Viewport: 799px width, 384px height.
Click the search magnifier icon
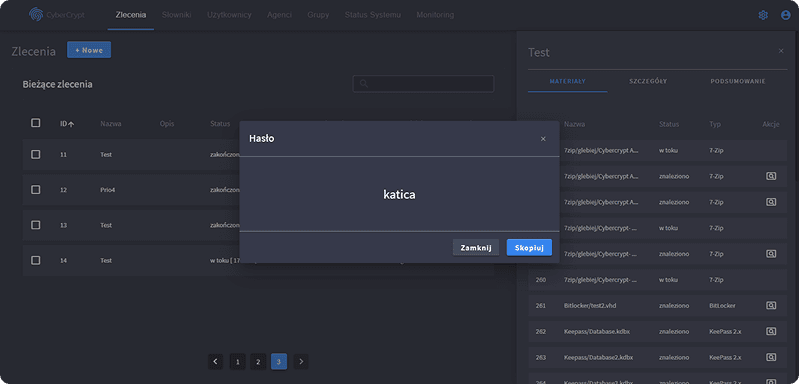pos(364,84)
